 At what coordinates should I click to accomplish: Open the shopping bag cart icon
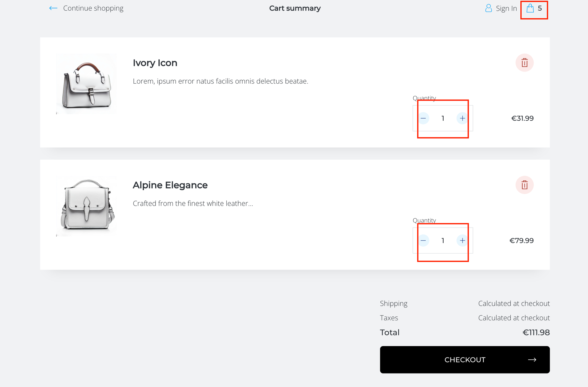coord(530,8)
